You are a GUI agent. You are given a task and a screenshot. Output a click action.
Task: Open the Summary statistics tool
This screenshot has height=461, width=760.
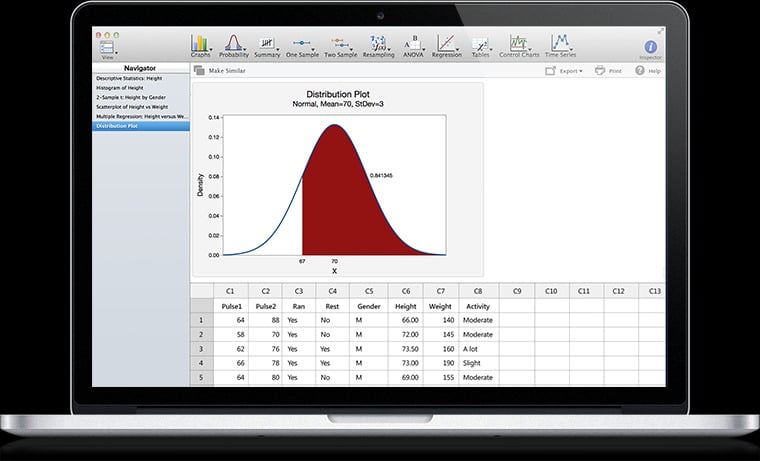(x=267, y=46)
